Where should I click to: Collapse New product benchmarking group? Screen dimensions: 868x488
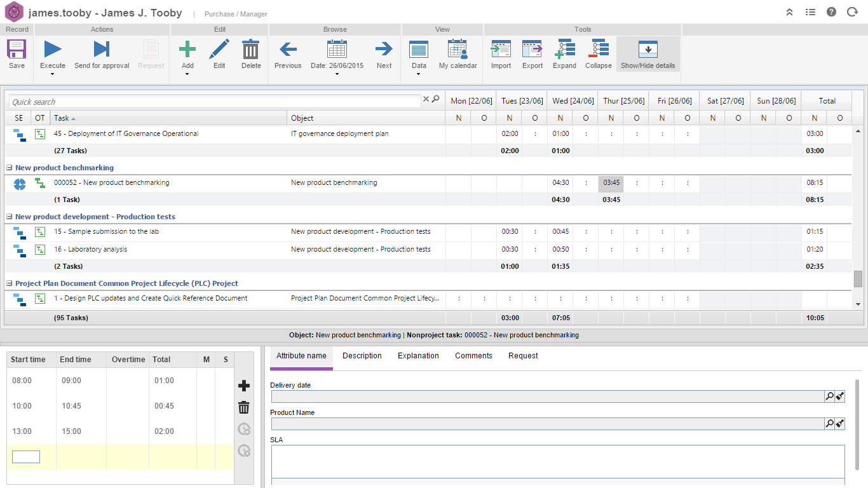tap(10, 168)
